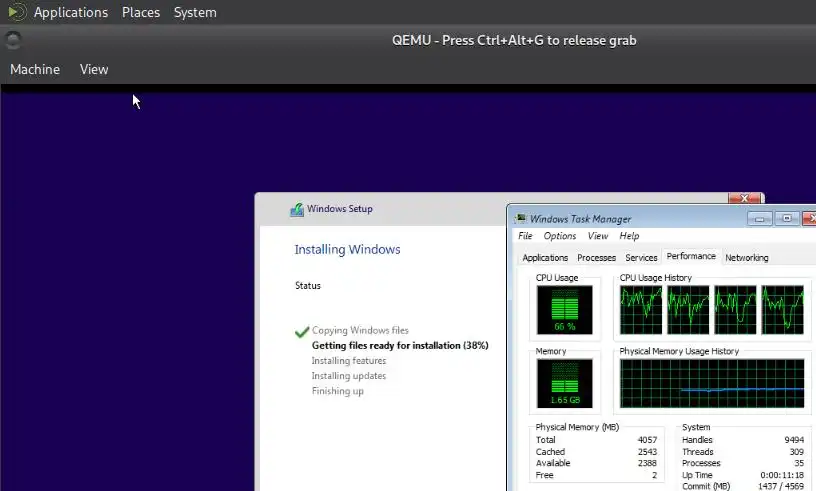Maximize the Windows Task Manager window

[x=787, y=218]
